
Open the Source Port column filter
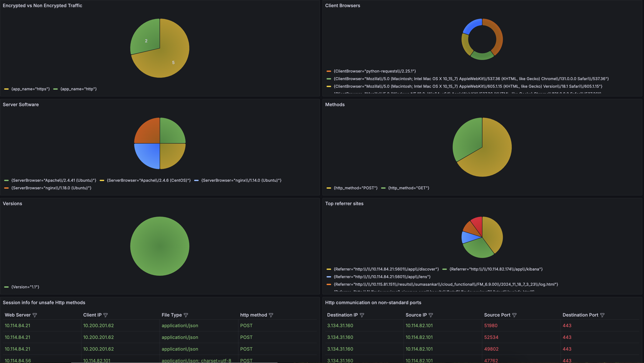coord(514,315)
